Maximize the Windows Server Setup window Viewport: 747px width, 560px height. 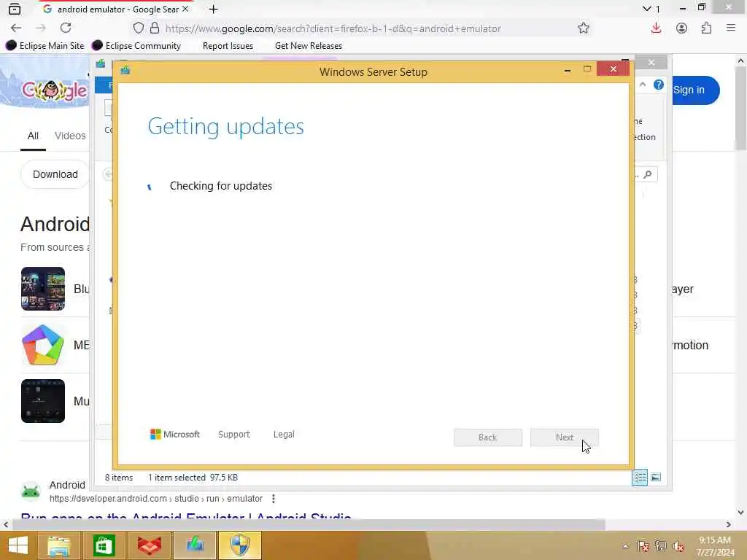(x=587, y=69)
